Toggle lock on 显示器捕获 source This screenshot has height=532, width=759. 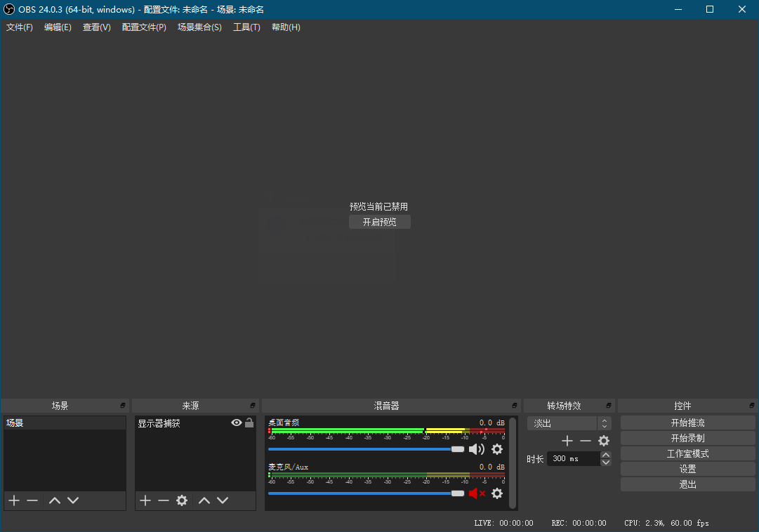pyautogui.click(x=249, y=423)
